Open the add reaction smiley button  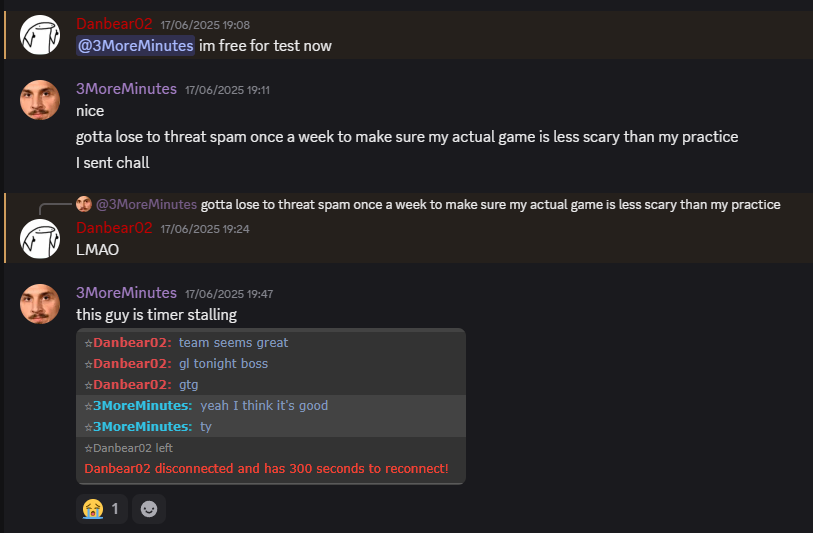coord(149,509)
